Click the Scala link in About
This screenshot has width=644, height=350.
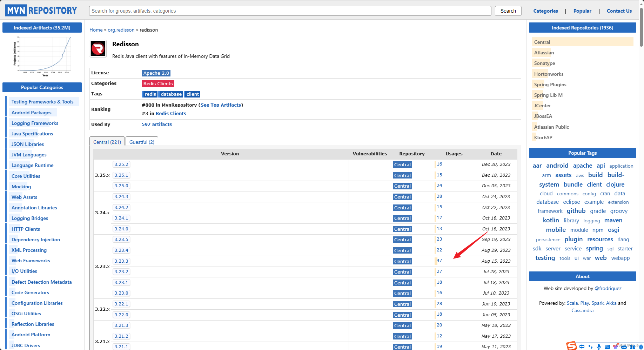pos(572,303)
